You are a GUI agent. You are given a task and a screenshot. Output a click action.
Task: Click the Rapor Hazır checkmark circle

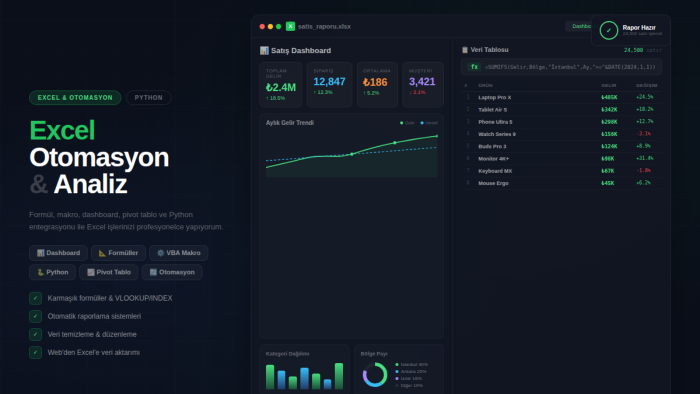(608, 30)
